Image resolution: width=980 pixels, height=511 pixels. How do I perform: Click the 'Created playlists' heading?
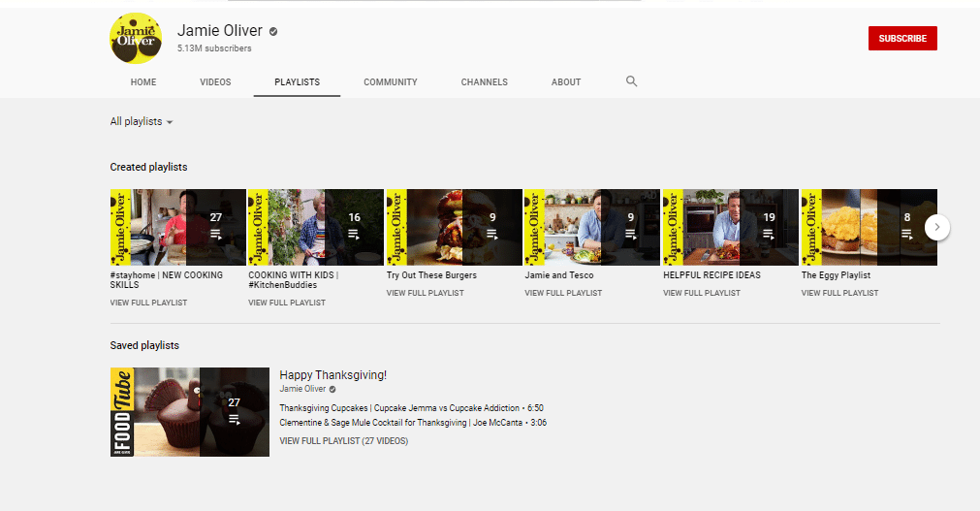click(x=148, y=167)
